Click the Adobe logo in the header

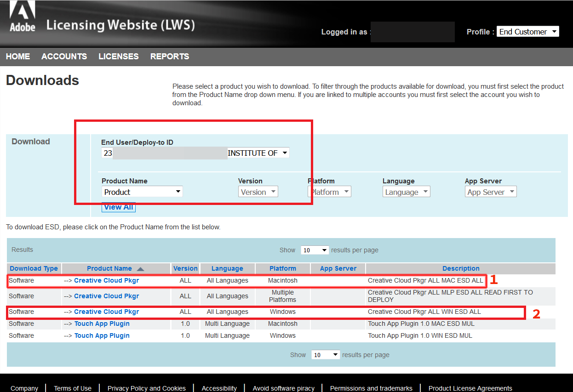(x=22, y=17)
